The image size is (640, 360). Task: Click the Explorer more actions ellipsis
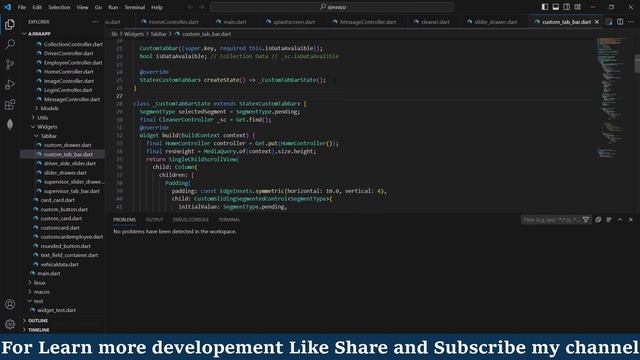click(95, 22)
